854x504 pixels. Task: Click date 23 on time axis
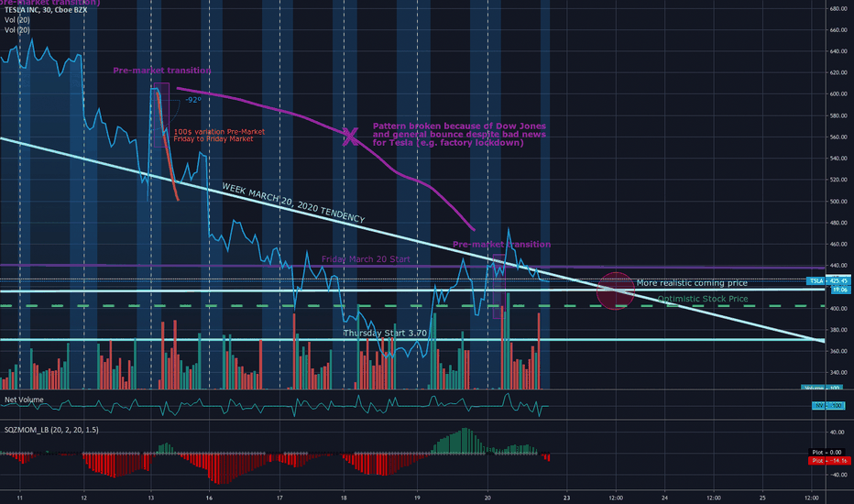pyautogui.click(x=567, y=498)
